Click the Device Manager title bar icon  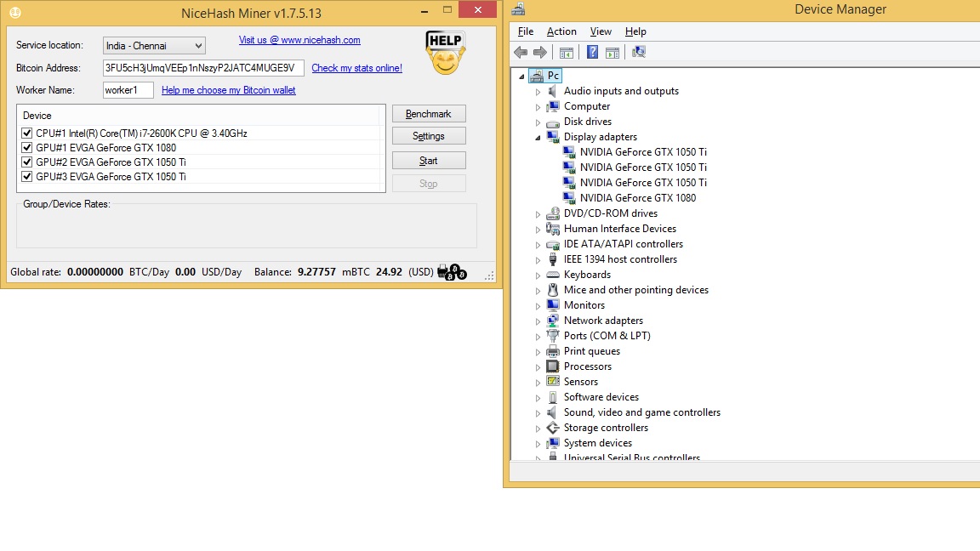(x=518, y=9)
